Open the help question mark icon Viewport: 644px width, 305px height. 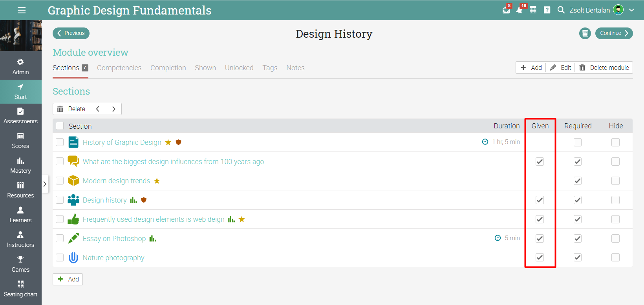(547, 10)
